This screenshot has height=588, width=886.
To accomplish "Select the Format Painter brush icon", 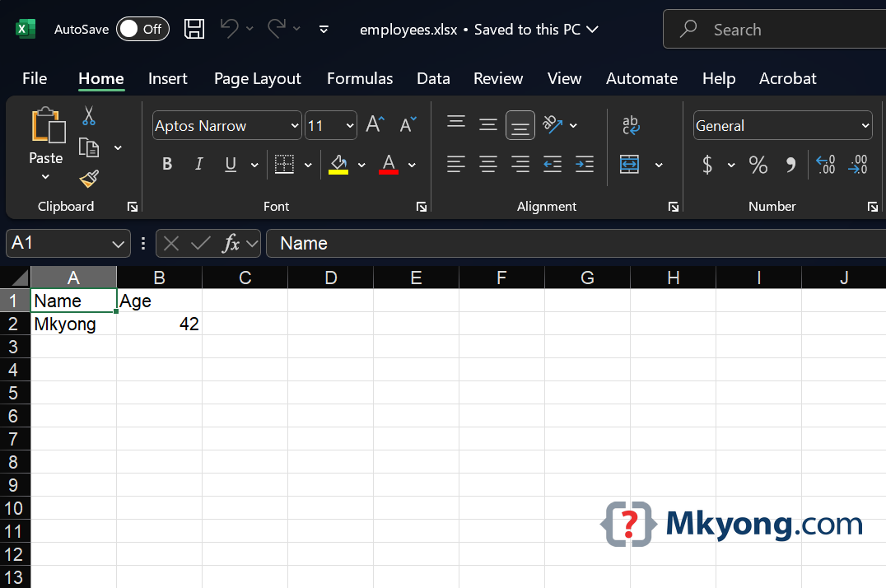I will pyautogui.click(x=89, y=180).
